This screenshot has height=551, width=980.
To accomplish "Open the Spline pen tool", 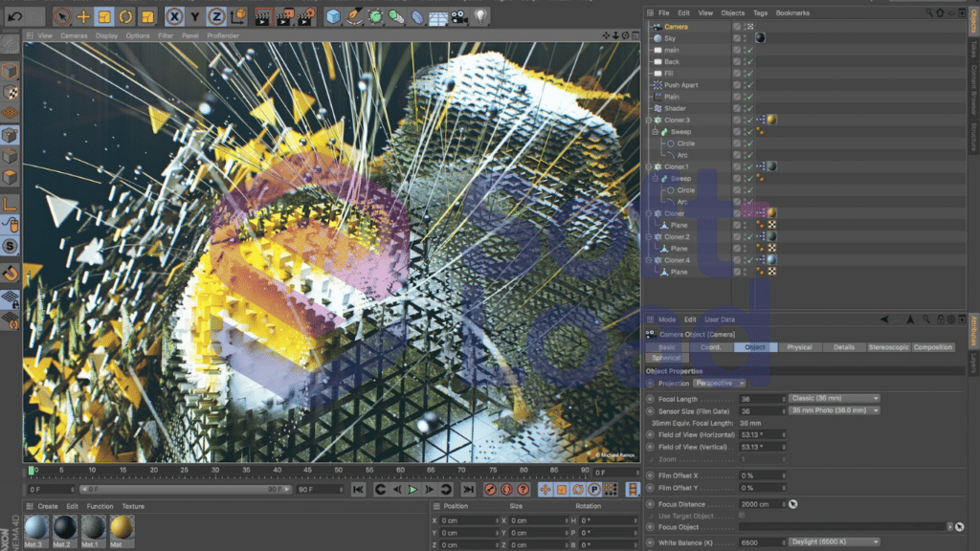I will pos(354,17).
